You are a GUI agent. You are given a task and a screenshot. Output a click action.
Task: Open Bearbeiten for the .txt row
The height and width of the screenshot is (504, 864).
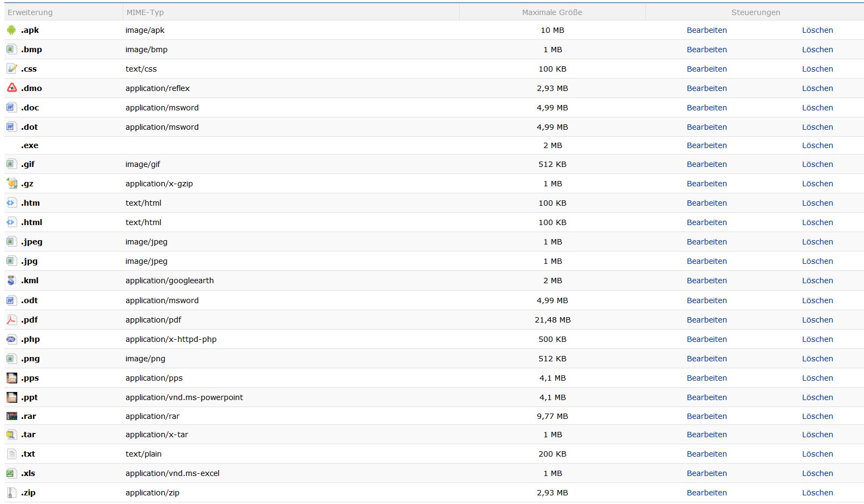tap(707, 454)
